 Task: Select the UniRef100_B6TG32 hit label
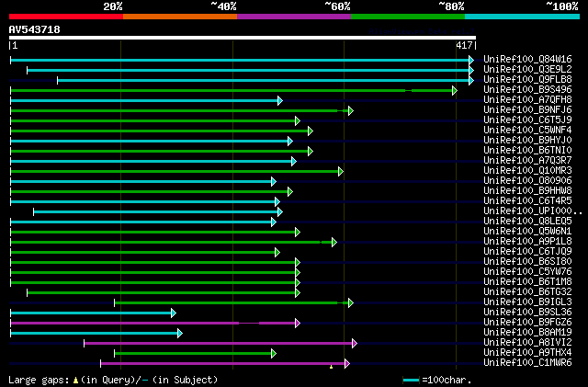click(x=527, y=292)
